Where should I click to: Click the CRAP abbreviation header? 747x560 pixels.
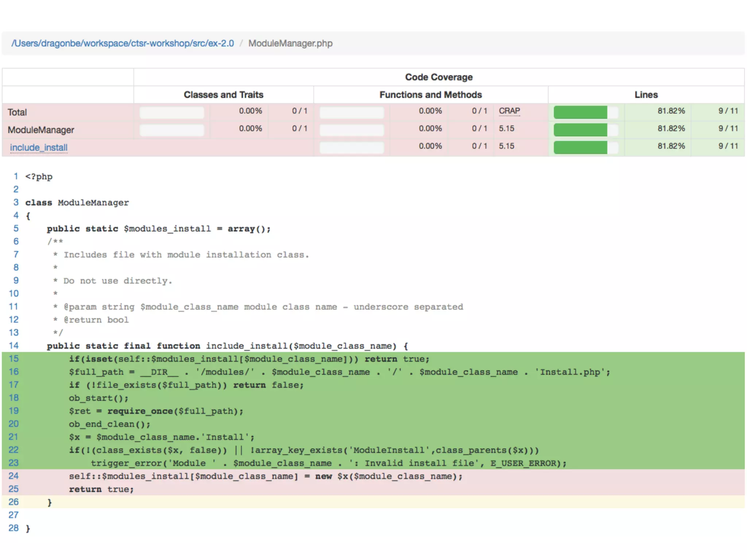(x=509, y=111)
